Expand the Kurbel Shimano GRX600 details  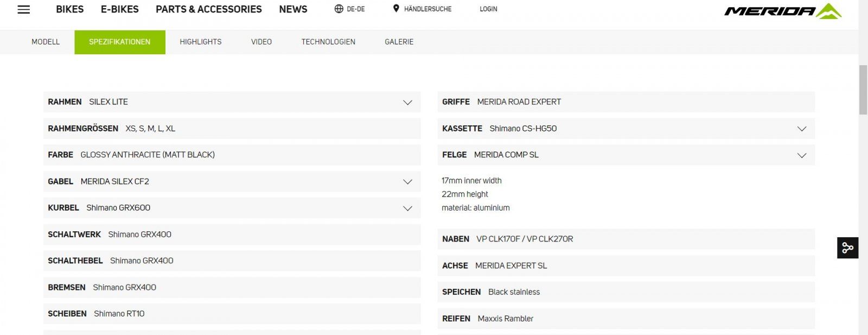pyautogui.click(x=407, y=208)
